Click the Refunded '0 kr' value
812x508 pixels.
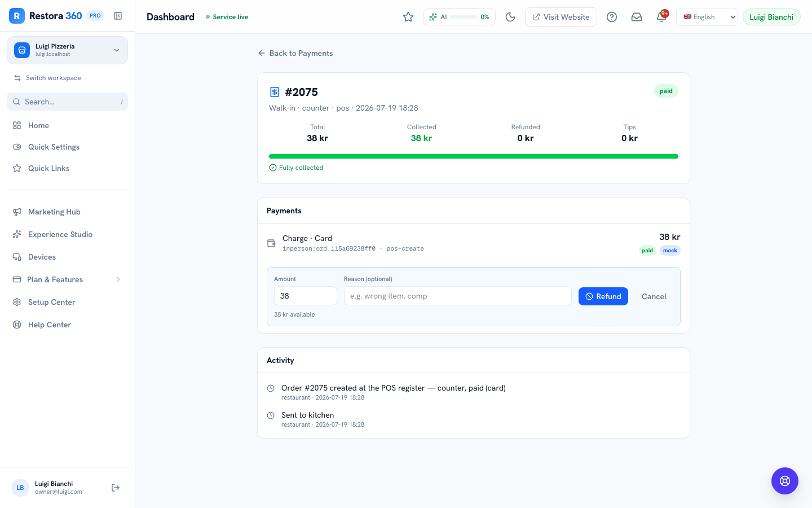tap(526, 138)
